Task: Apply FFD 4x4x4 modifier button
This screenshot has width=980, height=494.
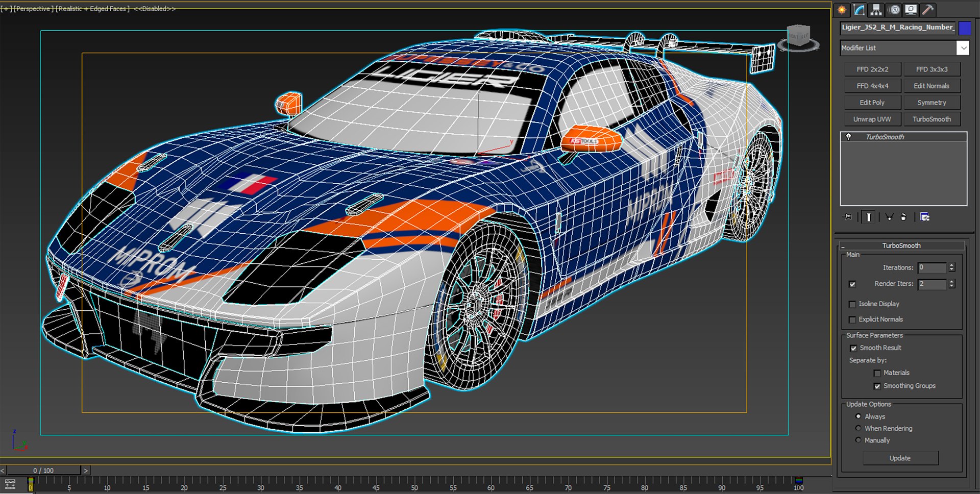Action: click(x=872, y=86)
